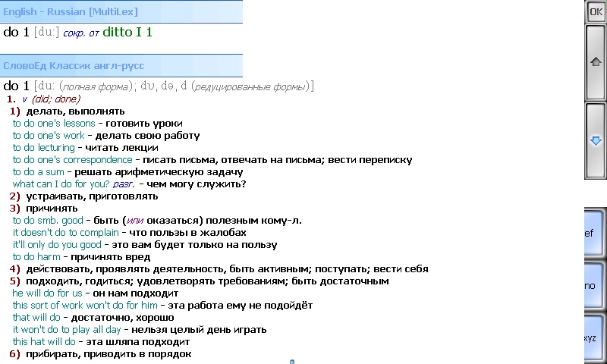Click the phrase 'this hat will do'

44,342
